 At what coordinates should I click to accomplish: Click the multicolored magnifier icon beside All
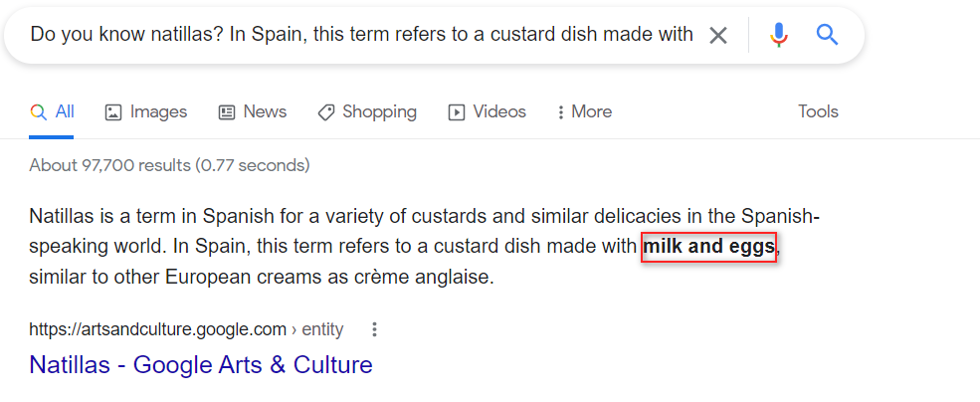[x=39, y=112]
